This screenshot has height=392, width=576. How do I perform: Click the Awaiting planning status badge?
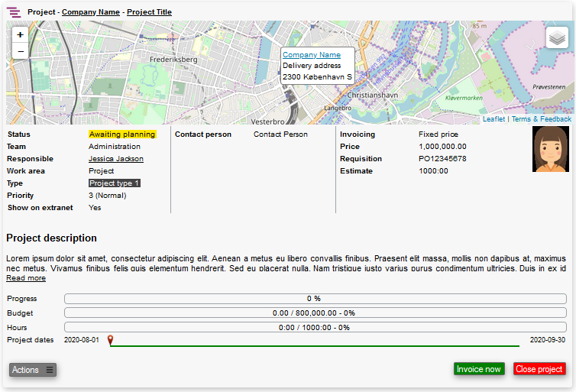coord(122,134)
